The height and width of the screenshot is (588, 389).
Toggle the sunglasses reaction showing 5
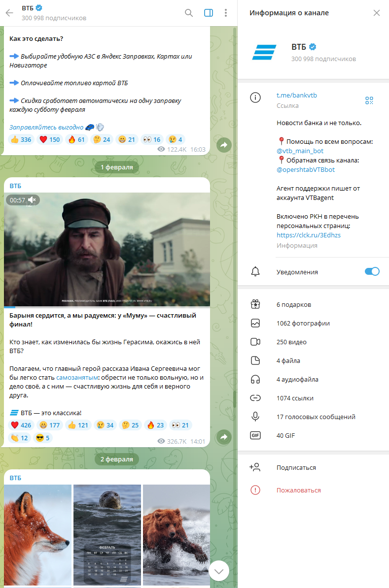point(42,438)
